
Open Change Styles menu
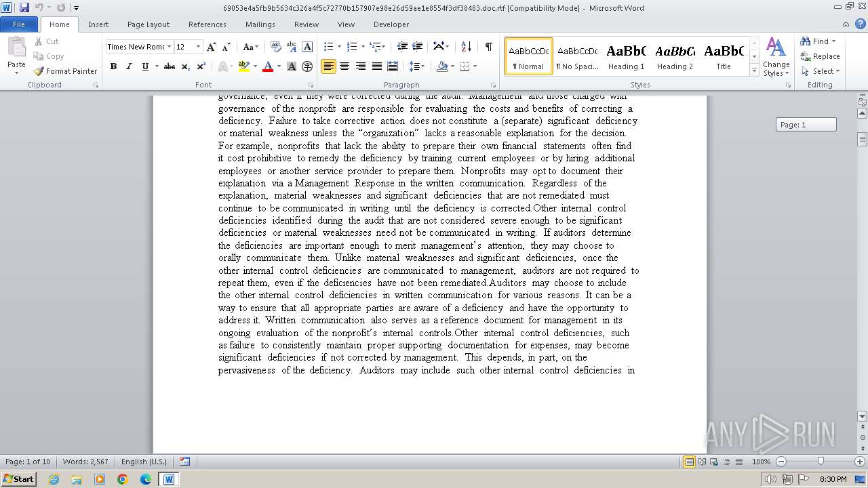pos(776,57)
